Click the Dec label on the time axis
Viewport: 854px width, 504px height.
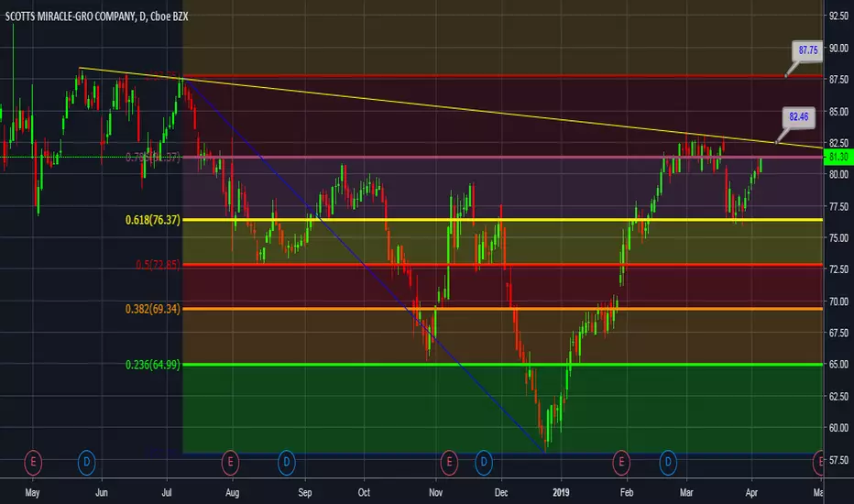pos(501,493)
